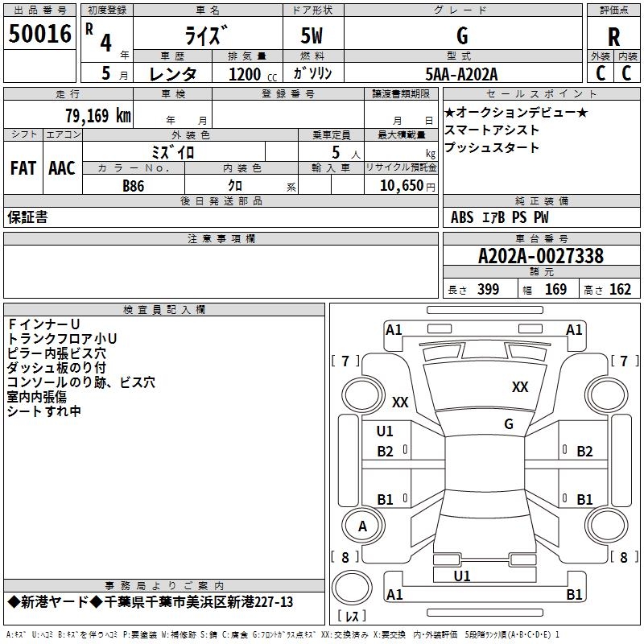644x644 pixels.
Task: Click the car name ライズ
Action: tap(206, 35)
